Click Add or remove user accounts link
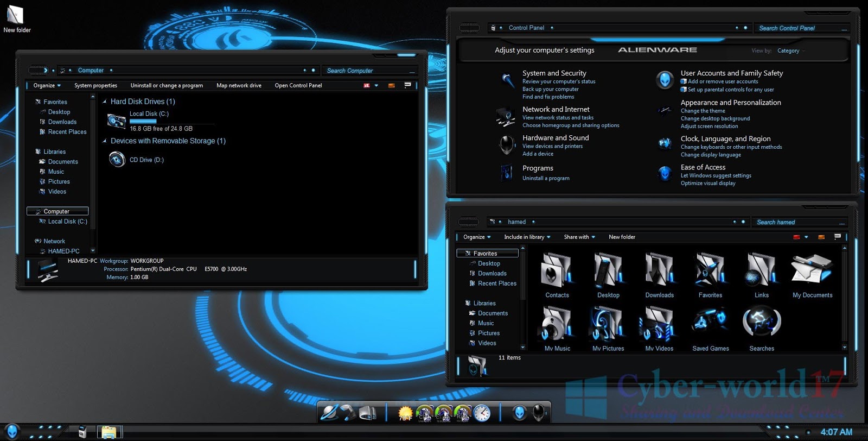This screenshot has height=441, width=868. click(723, 81)
